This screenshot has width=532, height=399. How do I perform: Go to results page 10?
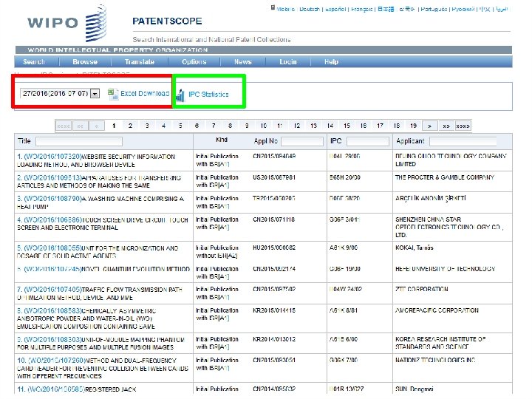(264, 126)
